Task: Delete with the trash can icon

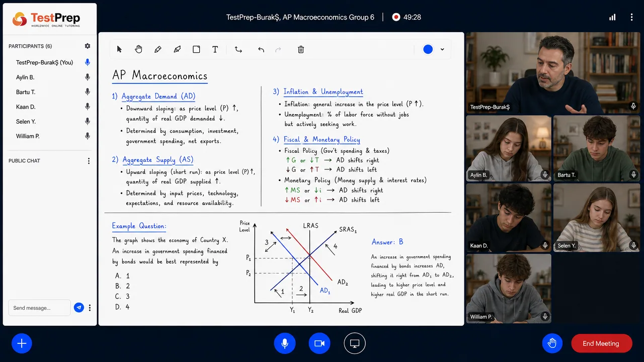Action: click(x=301, y=49)
